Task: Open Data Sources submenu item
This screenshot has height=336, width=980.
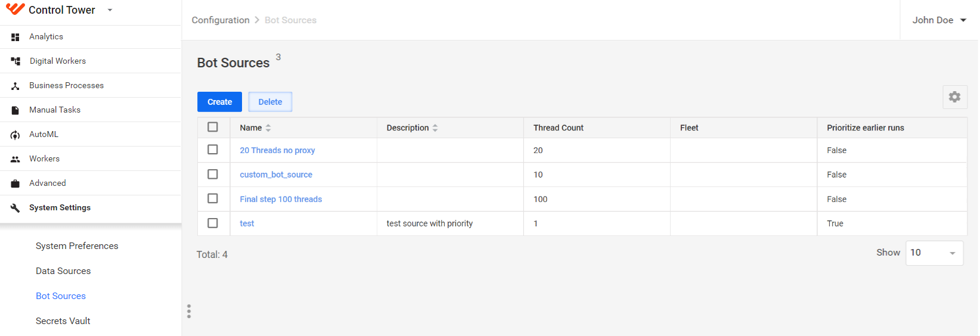Action: point(63,271)
